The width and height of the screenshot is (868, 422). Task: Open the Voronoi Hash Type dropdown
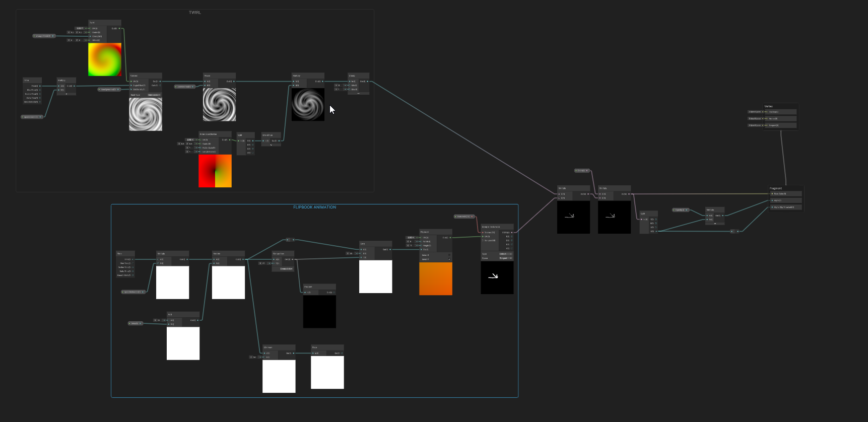coord(154,95)
